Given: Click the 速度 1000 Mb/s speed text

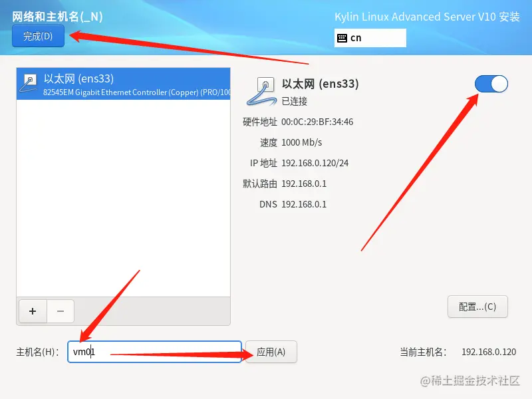Looking at the screenshot, I should pos(302,142).
